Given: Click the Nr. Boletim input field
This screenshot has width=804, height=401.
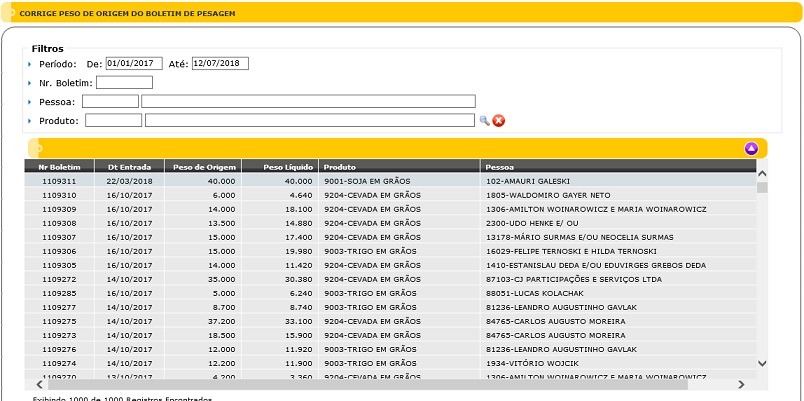Looking at the screenshot, I should 124,83.
